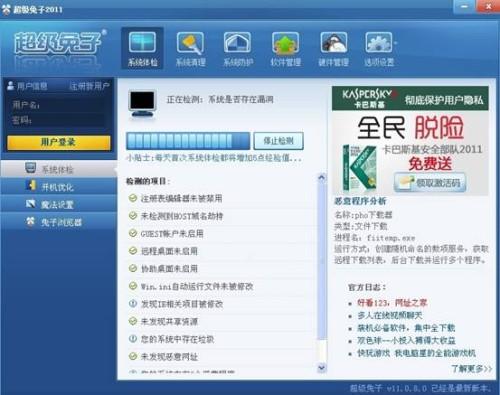
Task: Click the info icon beside 您的系统中存在垃圾
Action: [133, 339]
